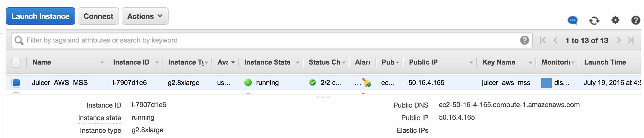Viewport: 644px width, 138px height.
Task: Uncheck the Juicer_AWS_MSS row checkbox
Action: [x=16, y=83]
